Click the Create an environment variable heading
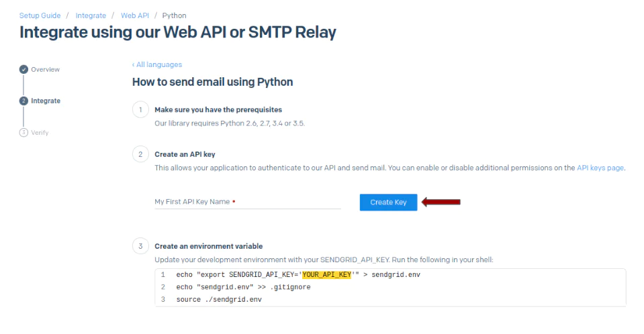 (209, 246)
